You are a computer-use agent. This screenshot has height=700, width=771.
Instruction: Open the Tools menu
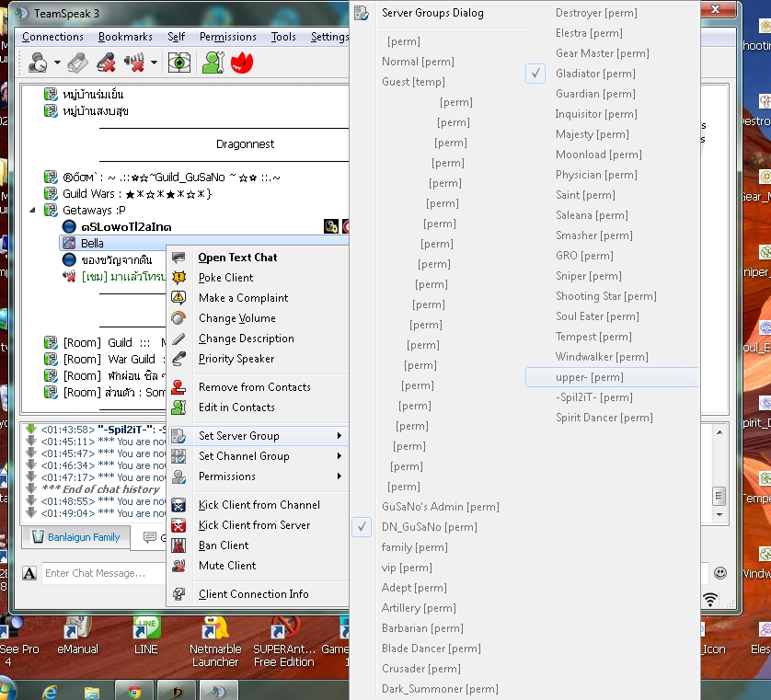tap(283, 37)
